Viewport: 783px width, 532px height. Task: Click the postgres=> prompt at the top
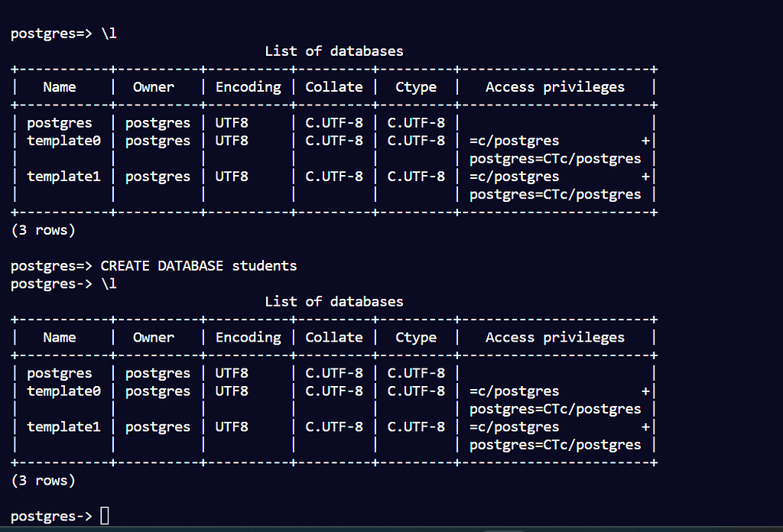50,33
